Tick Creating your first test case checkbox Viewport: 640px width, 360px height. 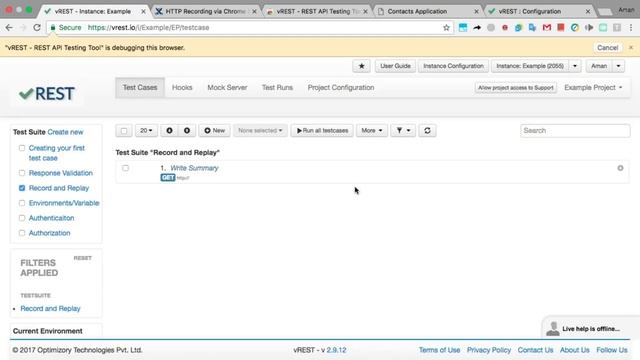22,148
